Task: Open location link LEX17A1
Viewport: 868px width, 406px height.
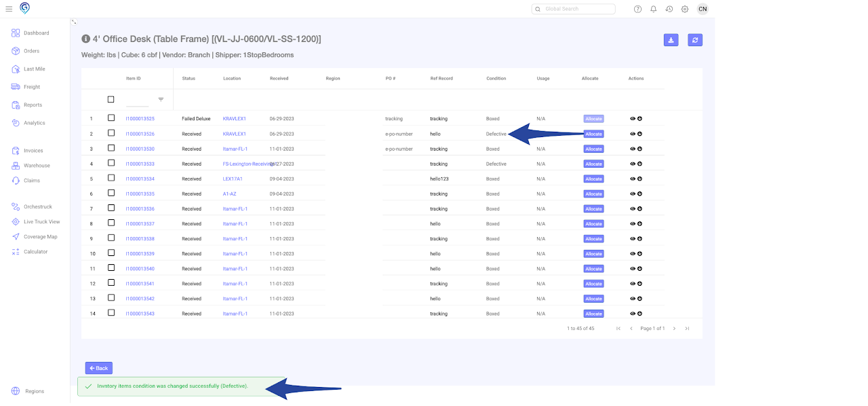Action: [x=233, y=179]
